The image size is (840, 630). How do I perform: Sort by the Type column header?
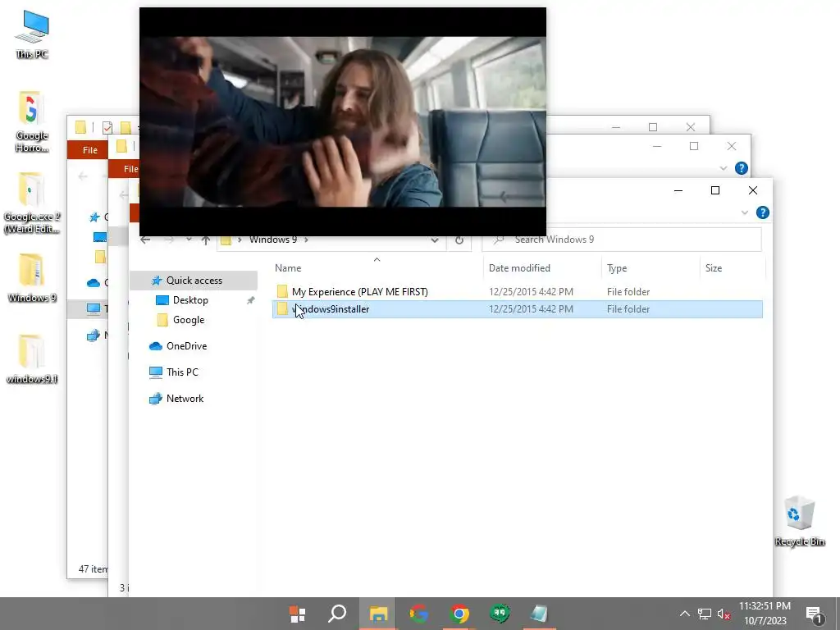pyautogui.click(x=650, y=268)
